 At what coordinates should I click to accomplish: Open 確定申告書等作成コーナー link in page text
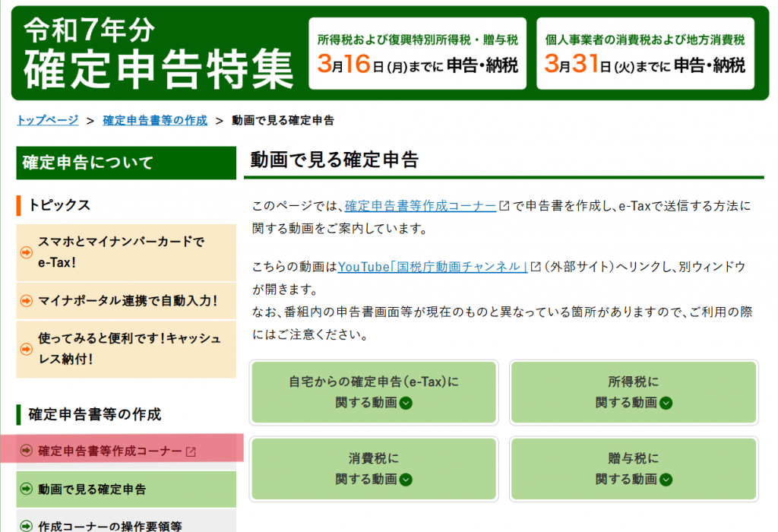click(420, 206)
